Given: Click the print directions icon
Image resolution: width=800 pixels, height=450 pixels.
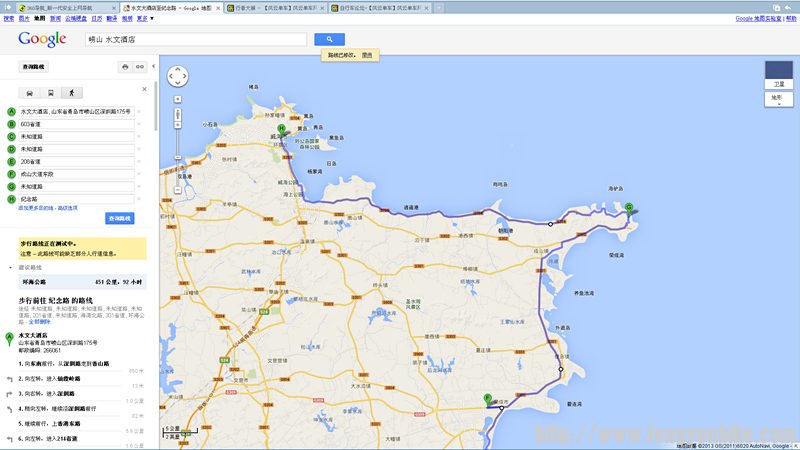Looking at the screenshot, I should point(125,67).
